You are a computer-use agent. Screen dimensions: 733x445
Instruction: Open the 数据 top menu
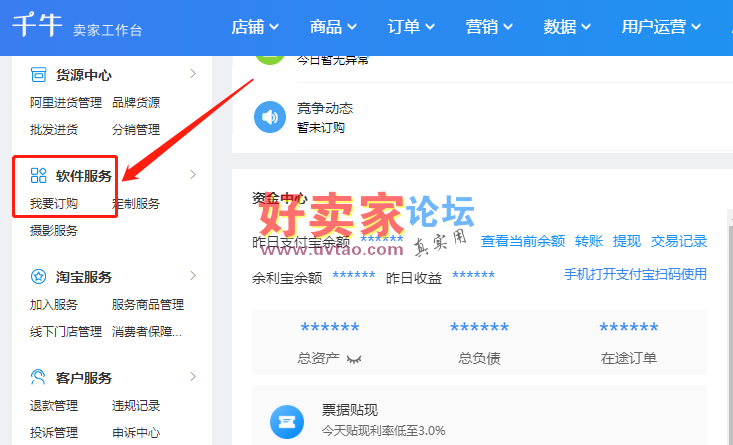(x=568, y=27)
